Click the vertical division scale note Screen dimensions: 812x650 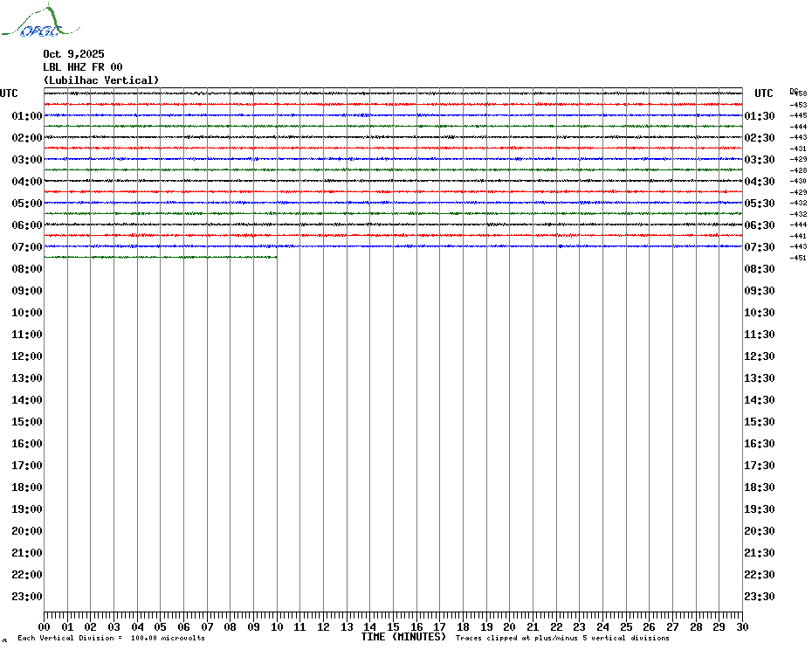(112, 638)
